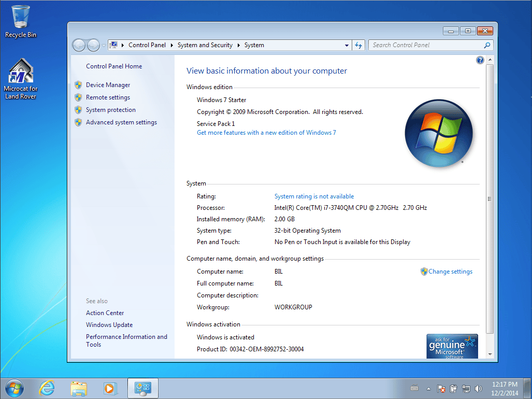Show hidden system tray icons arrow
Image resolution: width=532 pixels, height=399 pixels.
click(x=428, y=389)
